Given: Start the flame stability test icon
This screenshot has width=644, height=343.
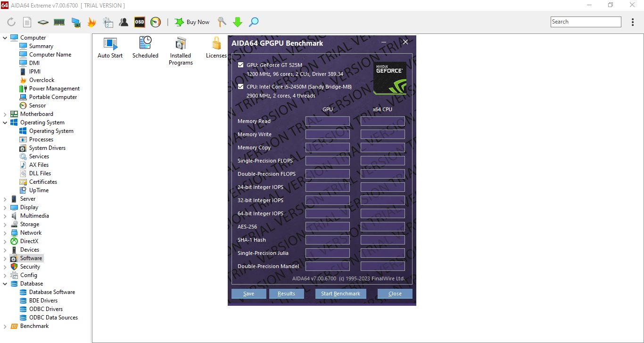Looking at the screenshot, I should coord(91,22).
